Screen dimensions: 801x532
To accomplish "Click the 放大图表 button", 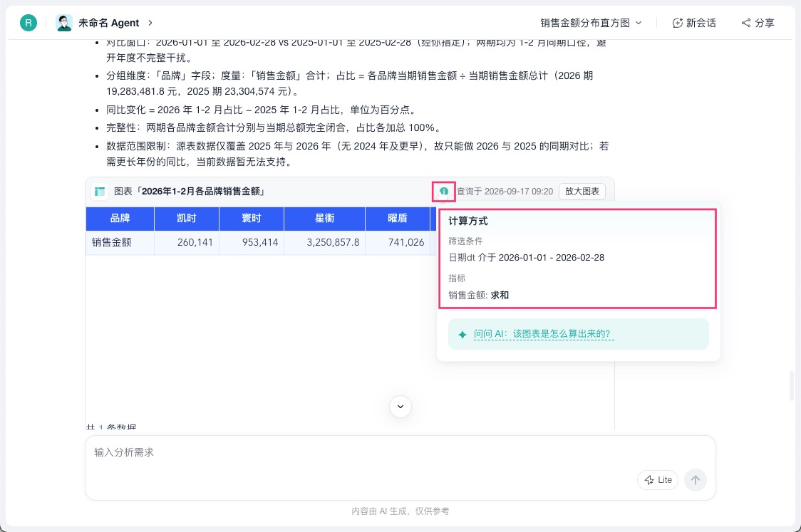I will (x=582, y=192).
